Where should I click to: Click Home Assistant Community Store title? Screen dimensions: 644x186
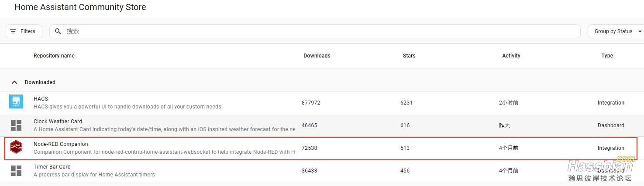[x=80, y=7]
